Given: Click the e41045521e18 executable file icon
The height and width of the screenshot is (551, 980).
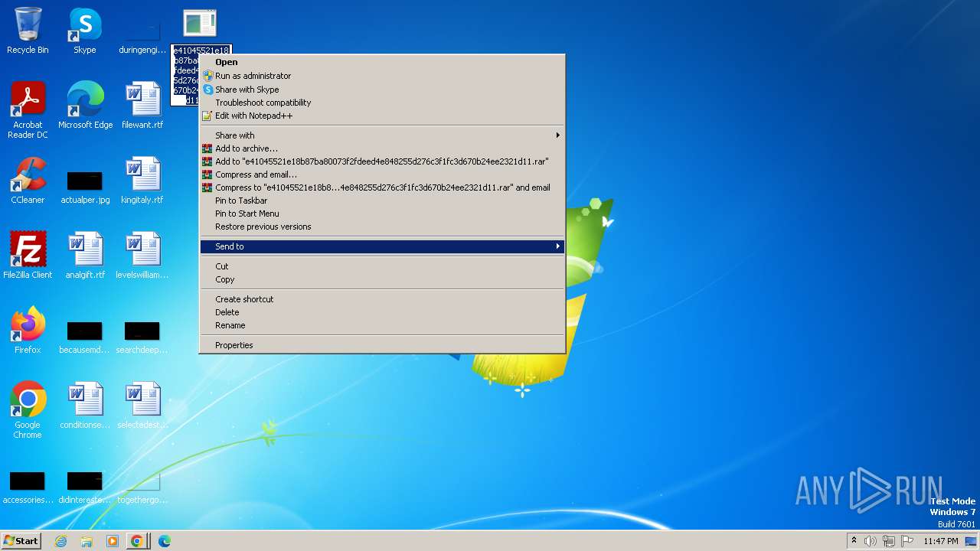Looking at the screenshot, I should point(200,24).
